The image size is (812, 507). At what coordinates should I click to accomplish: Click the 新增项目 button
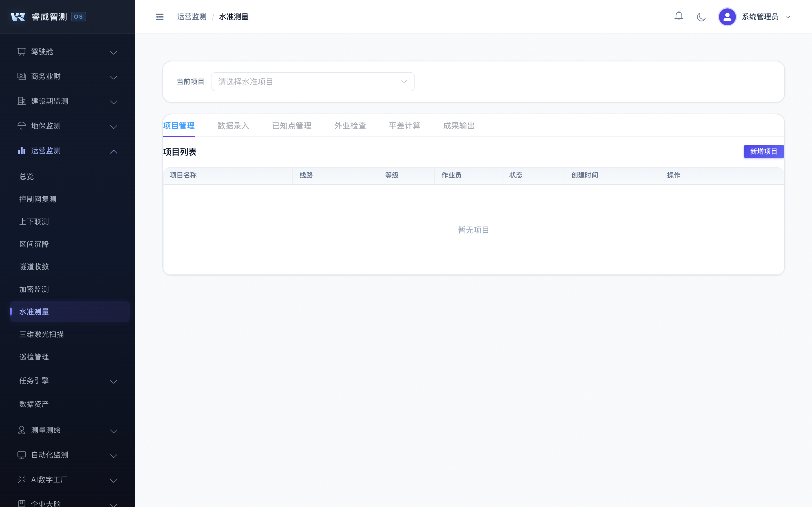[x=764, y=151]
